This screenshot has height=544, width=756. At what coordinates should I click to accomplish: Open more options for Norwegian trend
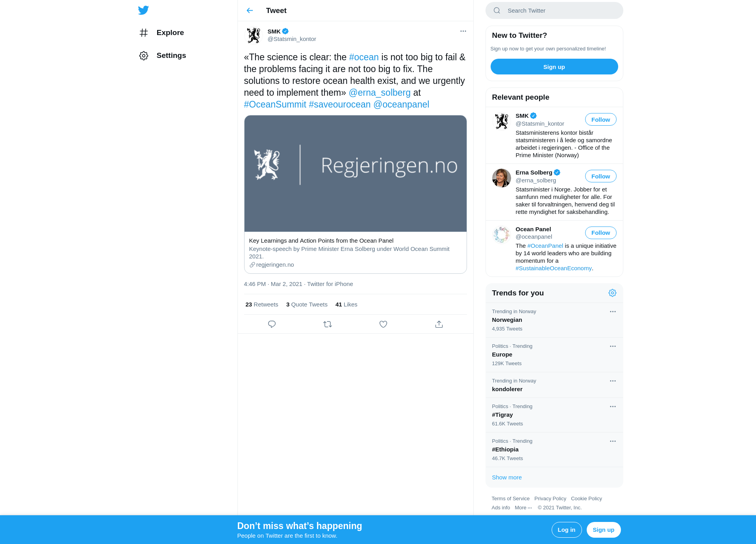(613, 312)
